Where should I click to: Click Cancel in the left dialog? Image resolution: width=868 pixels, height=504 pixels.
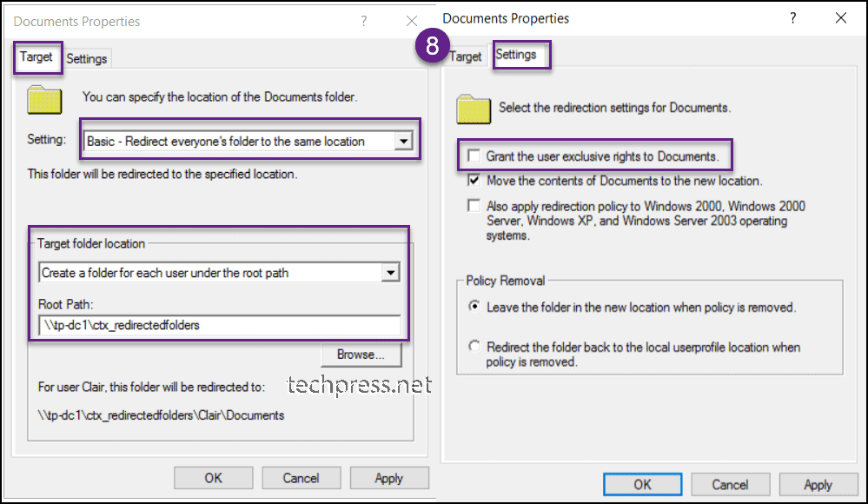click(x=301, y=478)
